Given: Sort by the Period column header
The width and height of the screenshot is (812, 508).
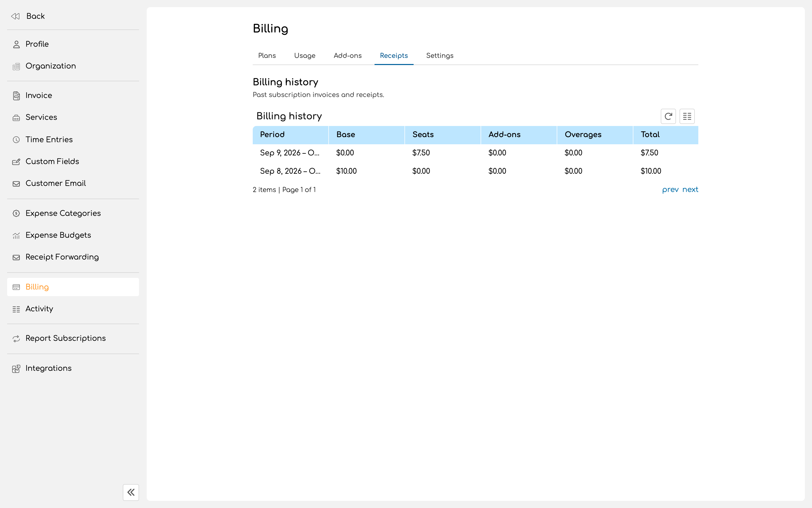Looking at the screenshot, I should click(291, 135).
